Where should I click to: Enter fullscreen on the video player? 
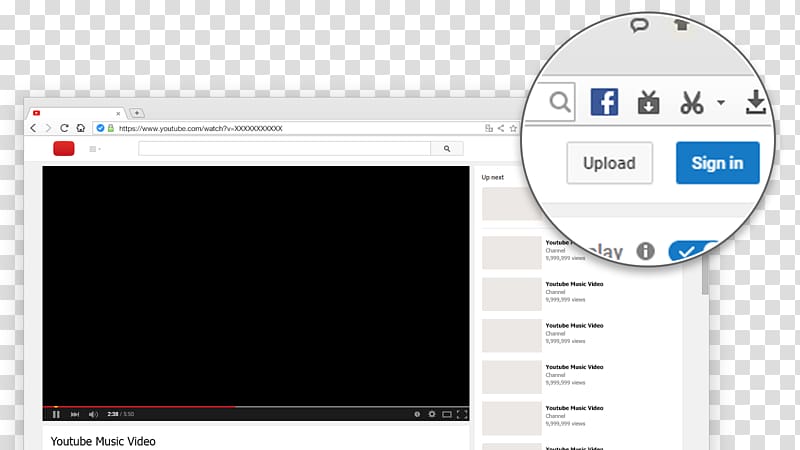[x=462, y=414]
